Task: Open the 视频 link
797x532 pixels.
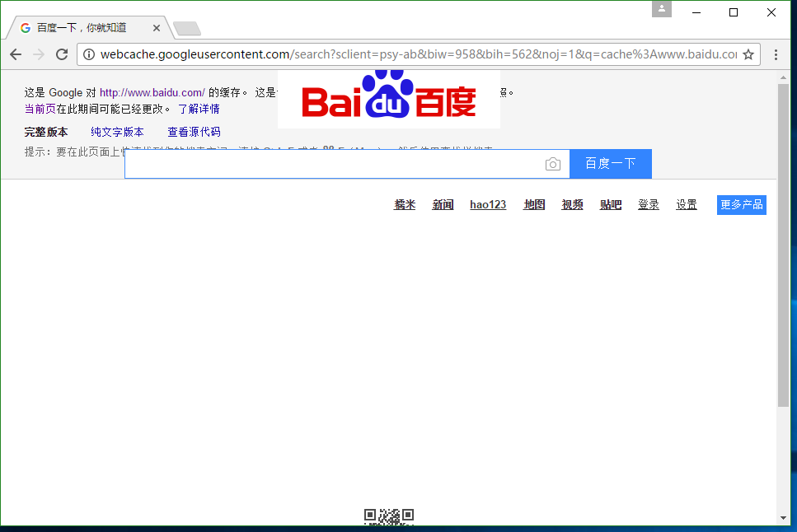Action: [572, 204]
